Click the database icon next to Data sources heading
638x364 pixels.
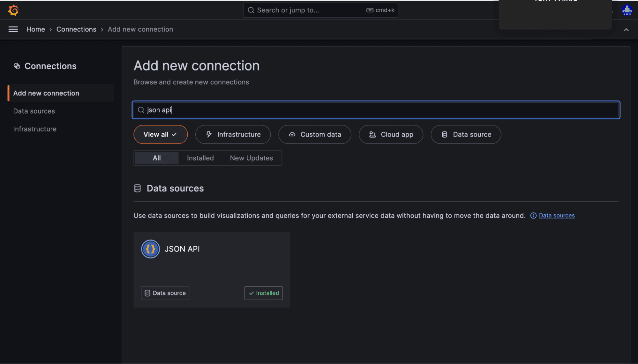137,188
